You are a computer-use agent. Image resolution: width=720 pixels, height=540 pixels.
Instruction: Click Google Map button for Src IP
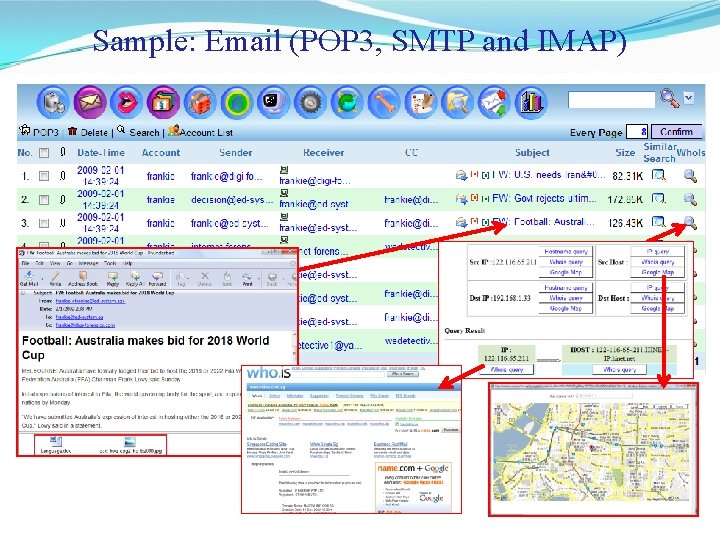click(566, 272)
